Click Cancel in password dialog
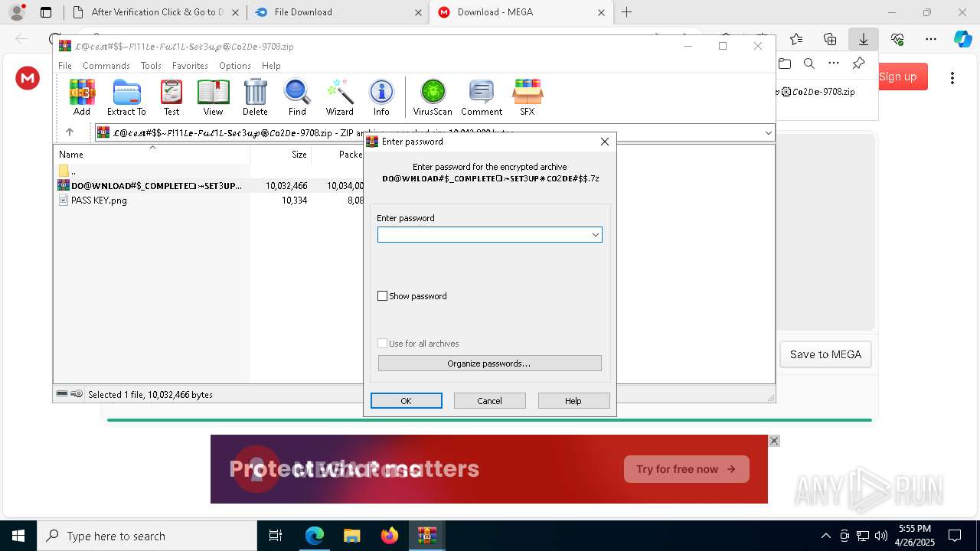The height and width of the screenshot is (551, 980). [490, 401]
